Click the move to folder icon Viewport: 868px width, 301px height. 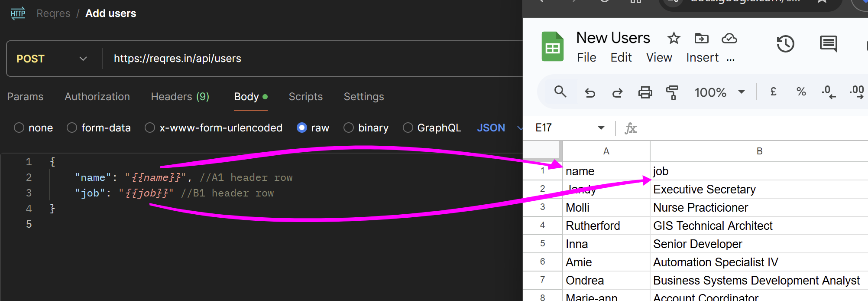coord(701,38)
